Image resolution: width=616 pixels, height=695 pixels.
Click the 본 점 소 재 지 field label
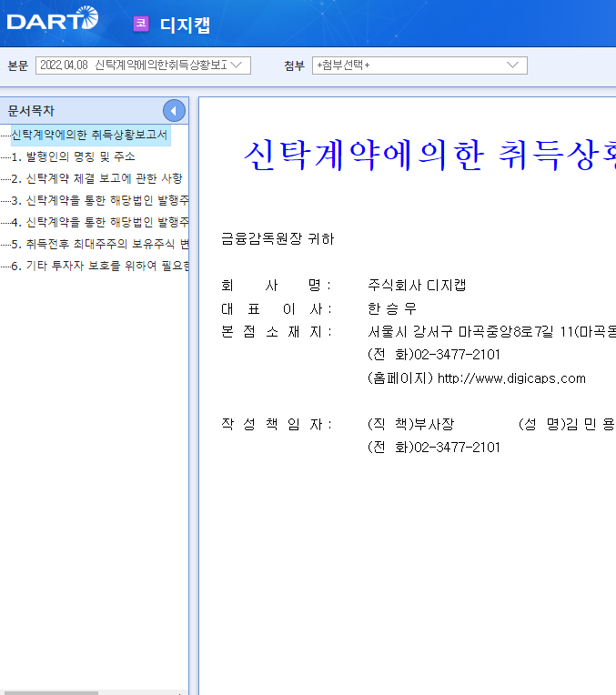click(276, 331)
